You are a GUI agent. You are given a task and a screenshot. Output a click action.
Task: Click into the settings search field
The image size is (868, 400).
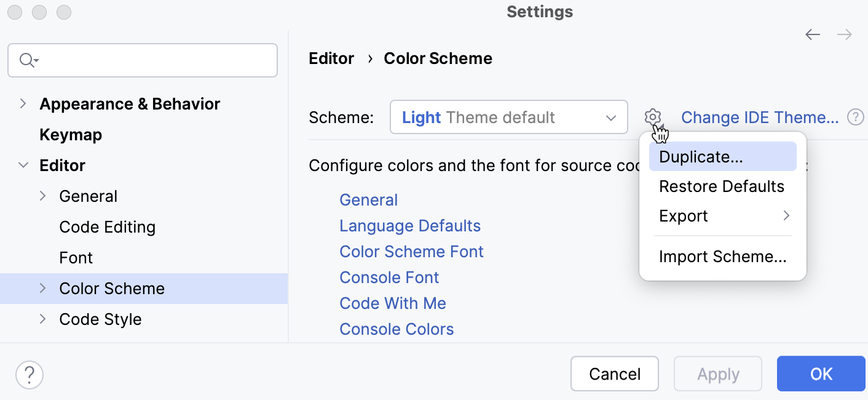click(141, 60)
